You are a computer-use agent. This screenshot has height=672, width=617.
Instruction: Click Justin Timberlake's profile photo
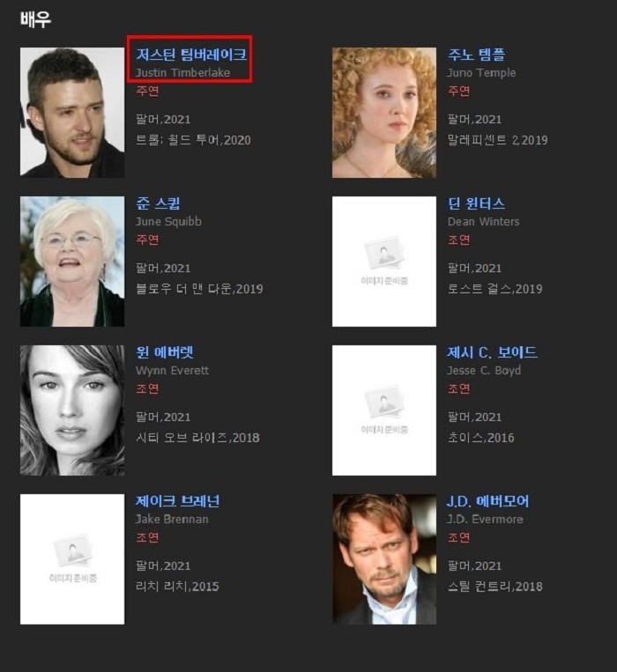coord(72,112)
